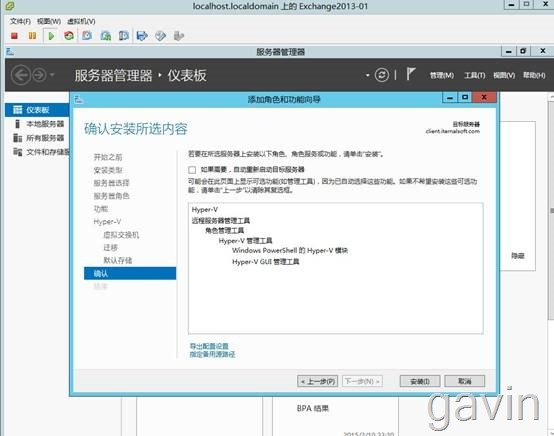Open the 虚拟机(V) menu in vSphere
The height and width of the screenshot is (436, 554).
[x=81, y=21]
